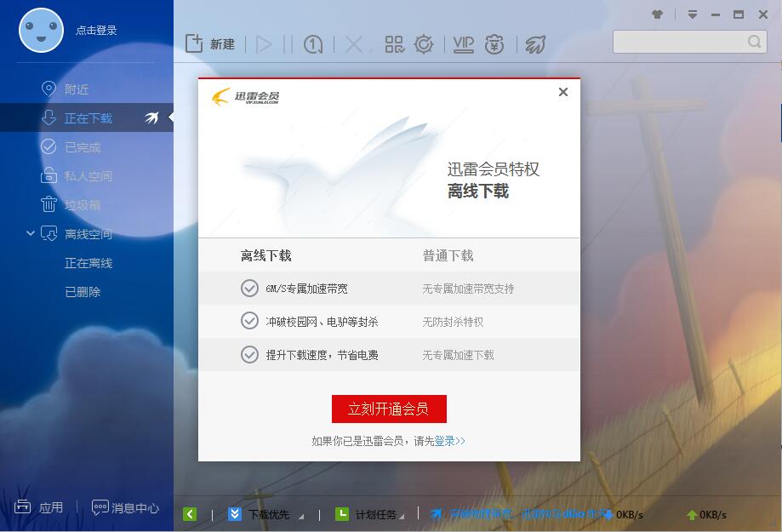Open the main menu dropdown in title bar
The height and width of the screenshot is (532, 782).
pyautogui.click(x=693, y=14)
